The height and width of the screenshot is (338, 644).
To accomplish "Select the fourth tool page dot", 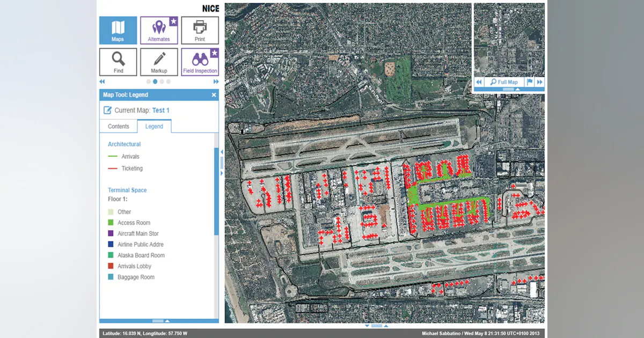I will point(168,82).
